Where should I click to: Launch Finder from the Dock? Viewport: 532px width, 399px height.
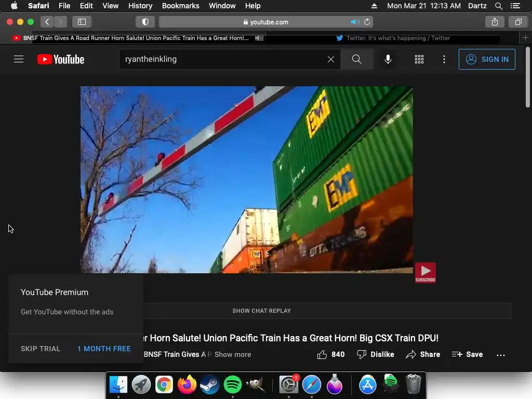pyautogui.click(x=118, y=385)
